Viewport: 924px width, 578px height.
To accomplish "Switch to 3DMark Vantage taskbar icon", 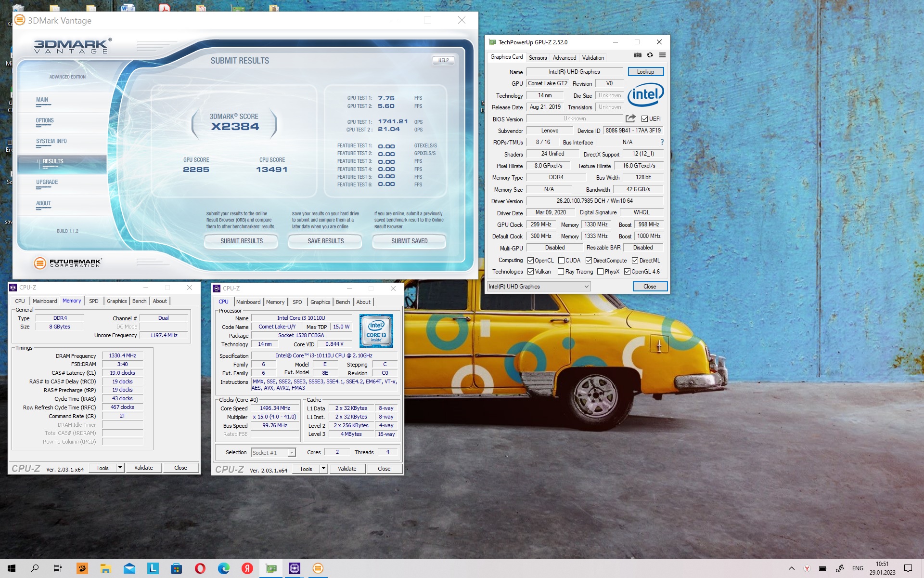I will [x=318, y=568].
